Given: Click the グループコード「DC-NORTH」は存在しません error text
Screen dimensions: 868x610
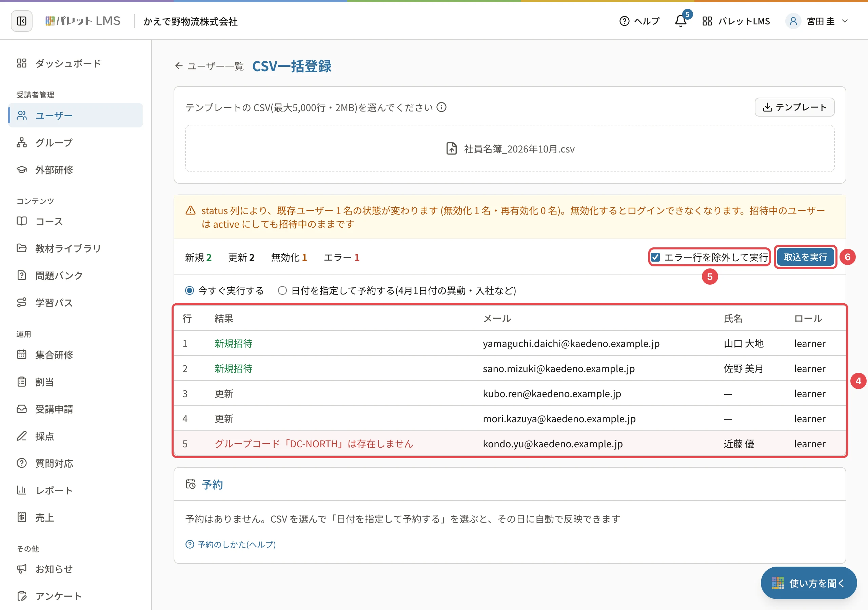Looking at the screenshot, I should (x=314, y=444).
